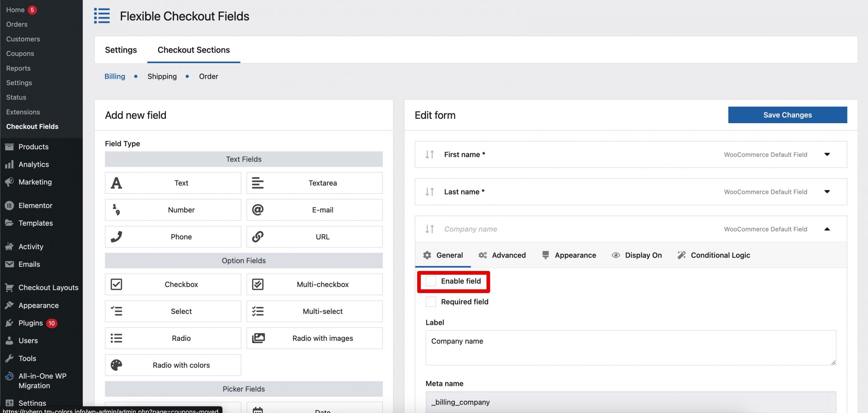Open the Conditional Logic tab

[713, 255]
